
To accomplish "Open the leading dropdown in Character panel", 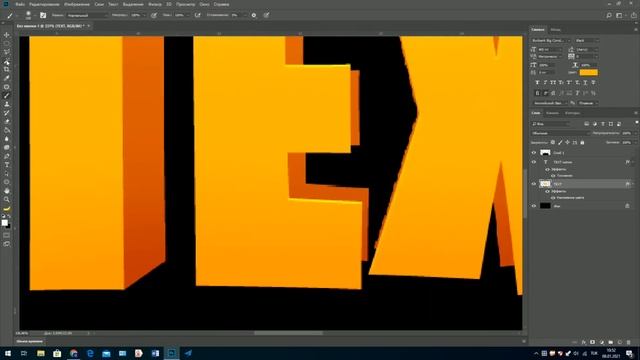I will [587, 49].
